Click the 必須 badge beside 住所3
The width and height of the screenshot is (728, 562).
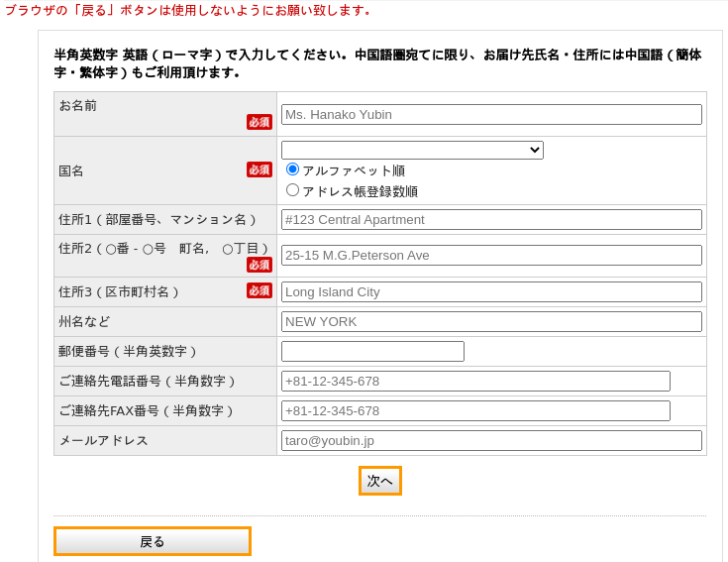(x=260, y=290)
